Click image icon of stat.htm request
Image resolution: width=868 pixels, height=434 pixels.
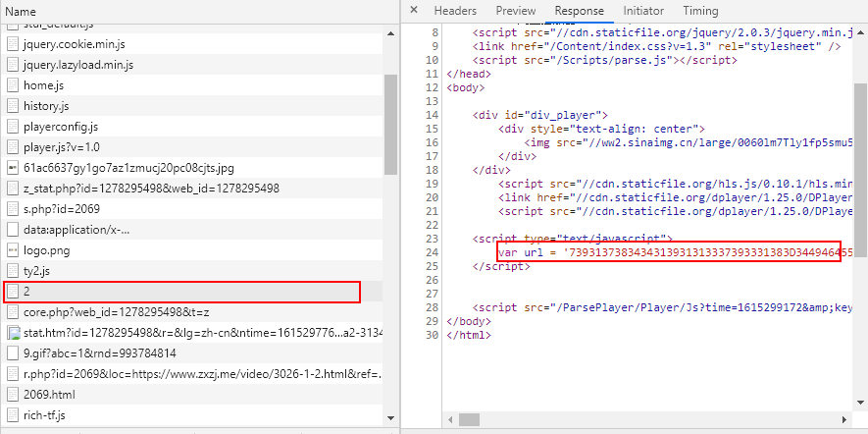[13, 333]
